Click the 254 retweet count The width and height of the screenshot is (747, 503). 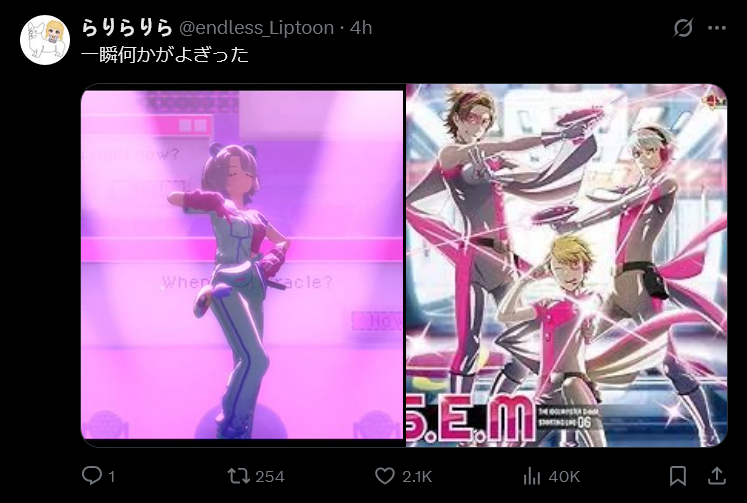[270, 476]
